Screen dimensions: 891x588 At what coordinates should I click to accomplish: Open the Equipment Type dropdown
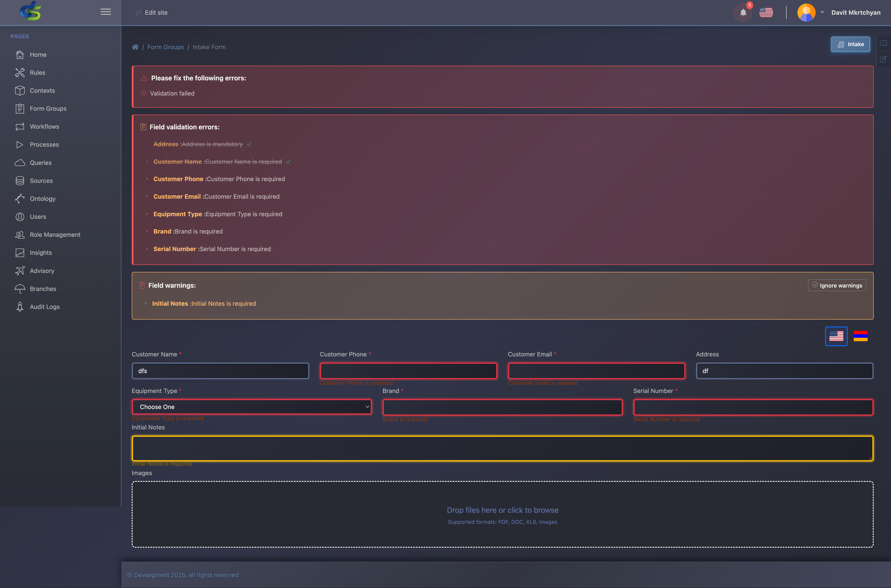pyautogui.click(x=251, y=407)
